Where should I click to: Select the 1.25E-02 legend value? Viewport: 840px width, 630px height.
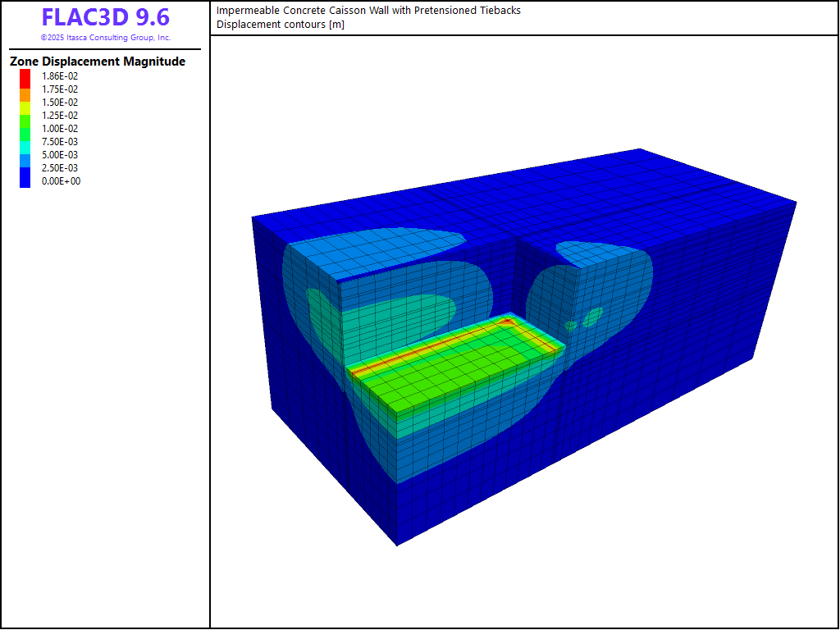coord(60,116)
